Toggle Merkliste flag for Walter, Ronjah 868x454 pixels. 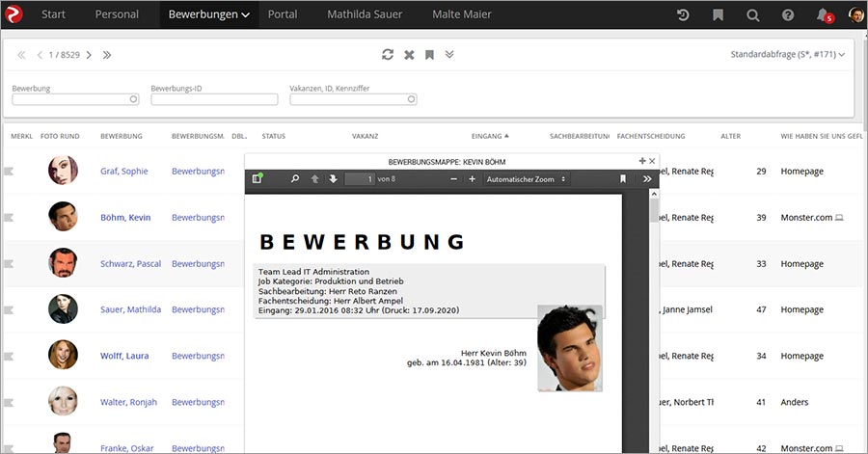pyautogui.click(x=9, y=402)
